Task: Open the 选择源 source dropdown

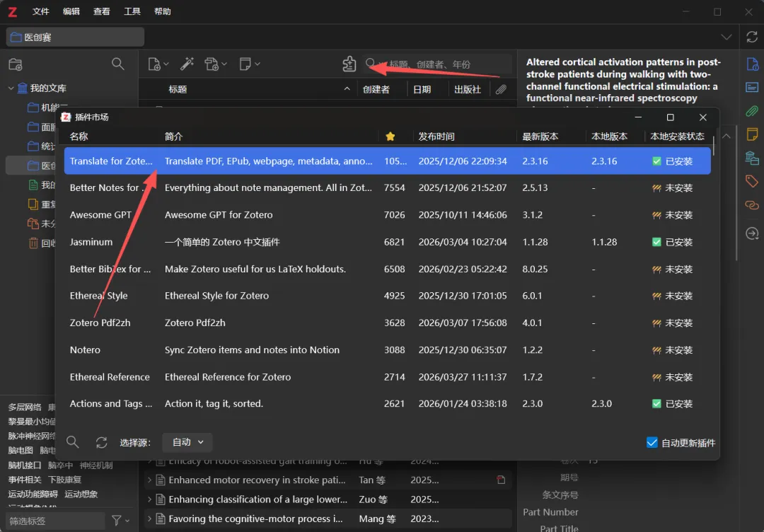Action: click(x=187, y=442)
